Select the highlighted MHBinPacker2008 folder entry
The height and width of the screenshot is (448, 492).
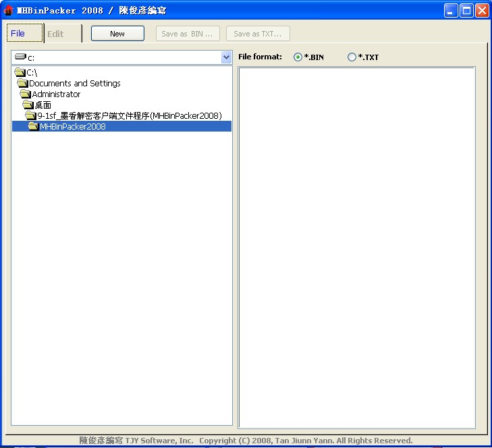(x=72, y=127)
